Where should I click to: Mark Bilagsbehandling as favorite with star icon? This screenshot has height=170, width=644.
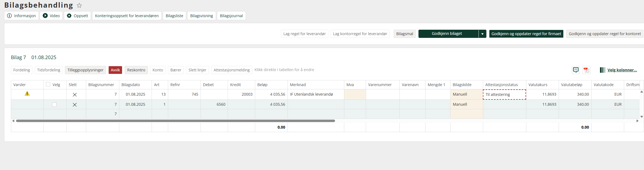pos(79,5)
